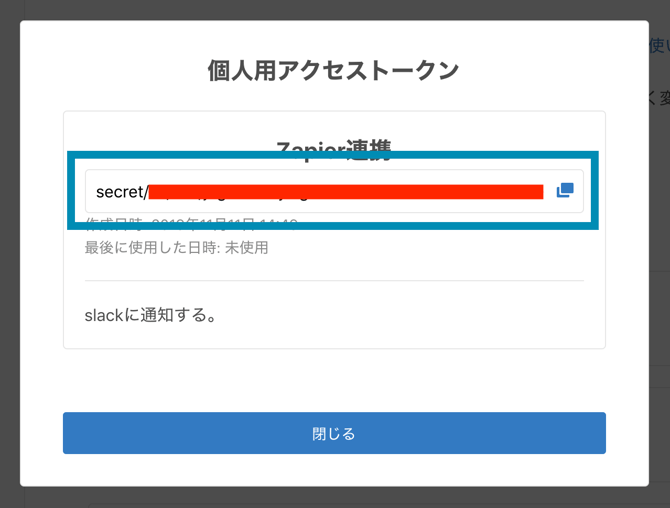Click the blank area above 閉じる button
The image size is (670, 508).
(333, 382)
